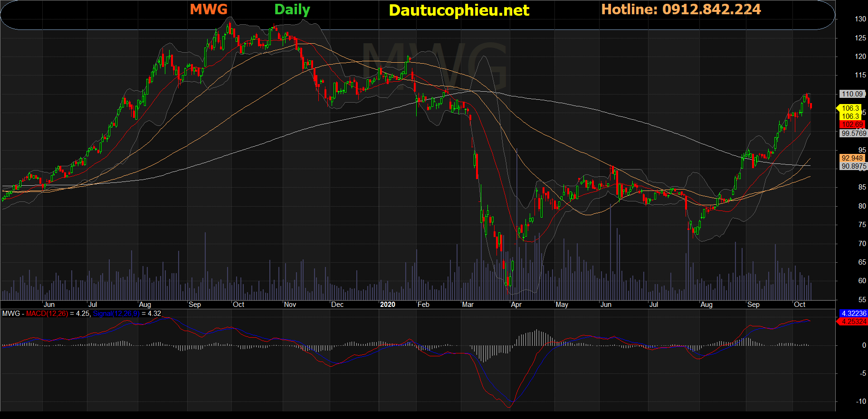
Task: Click the May marker on time axis
Action: (x=562, y=305)
